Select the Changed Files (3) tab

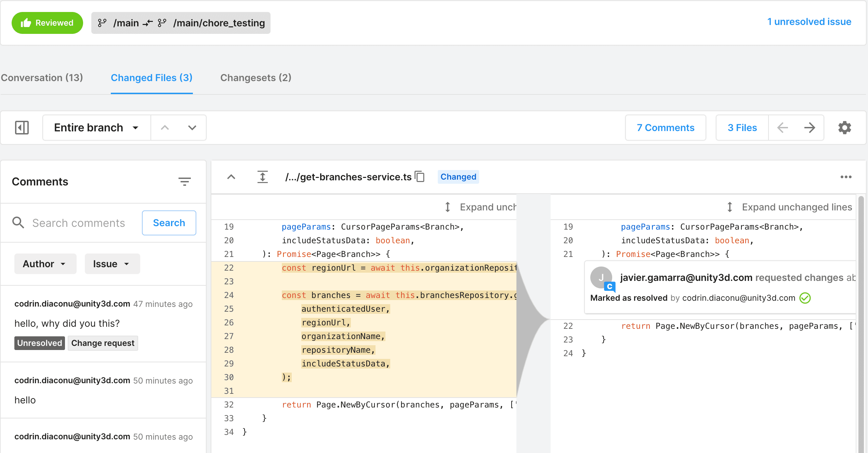point(152,78)
